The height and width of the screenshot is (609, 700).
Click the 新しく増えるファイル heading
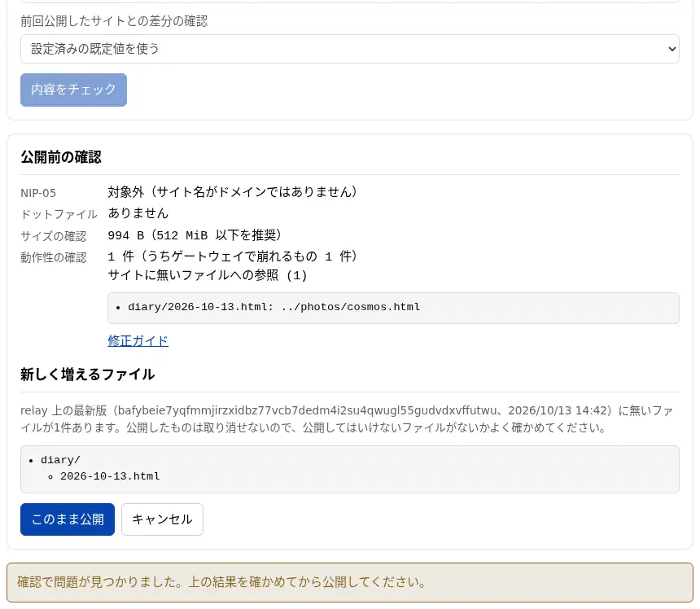point(88,375)
